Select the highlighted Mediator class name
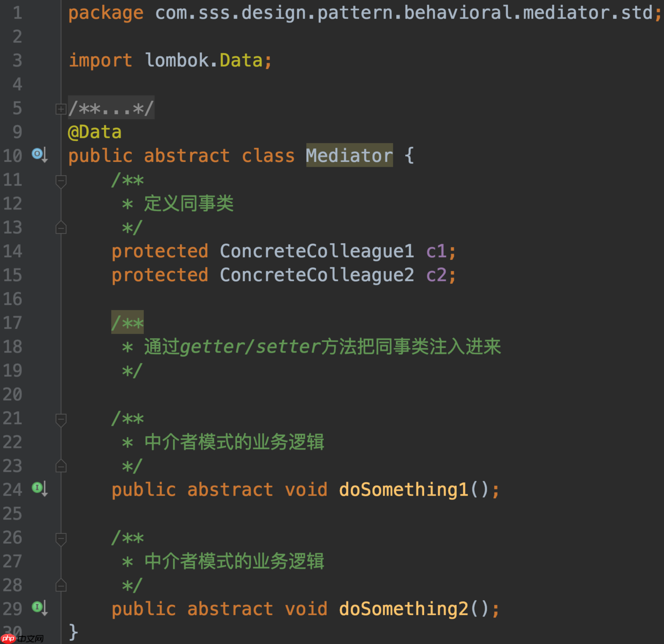Image resolution: width=664 pixels, height=644 pixels. click(349, 155)
